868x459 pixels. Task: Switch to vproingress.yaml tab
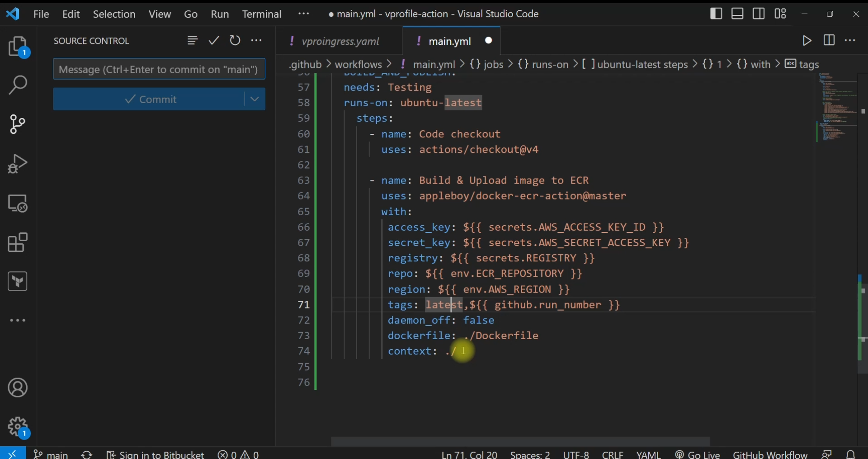click(x=340, y=41)
